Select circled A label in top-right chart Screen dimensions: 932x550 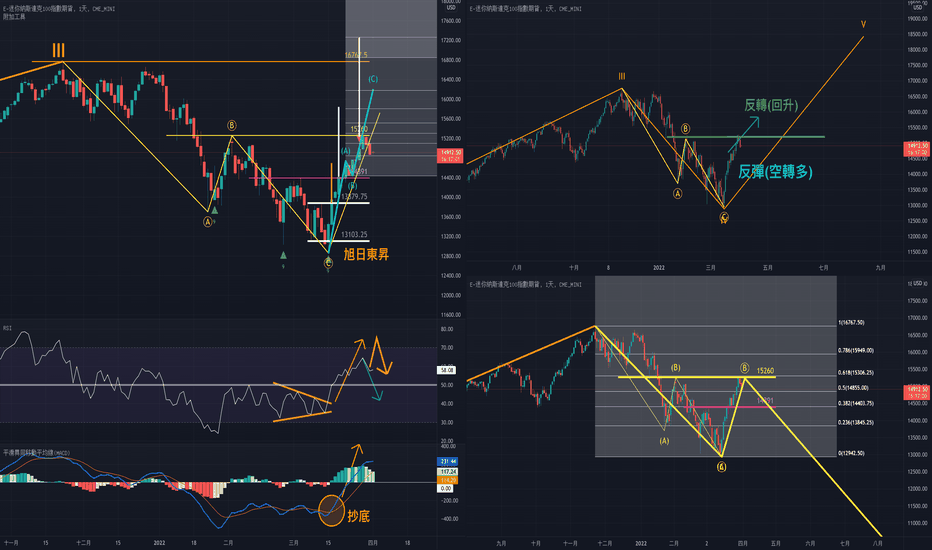[x=677, y=193]
